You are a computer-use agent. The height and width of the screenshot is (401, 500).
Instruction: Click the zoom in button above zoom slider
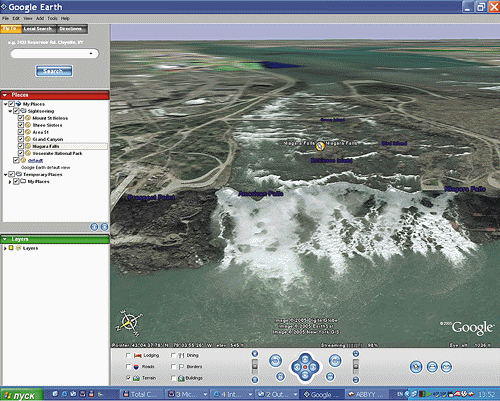tap(255, 354)
